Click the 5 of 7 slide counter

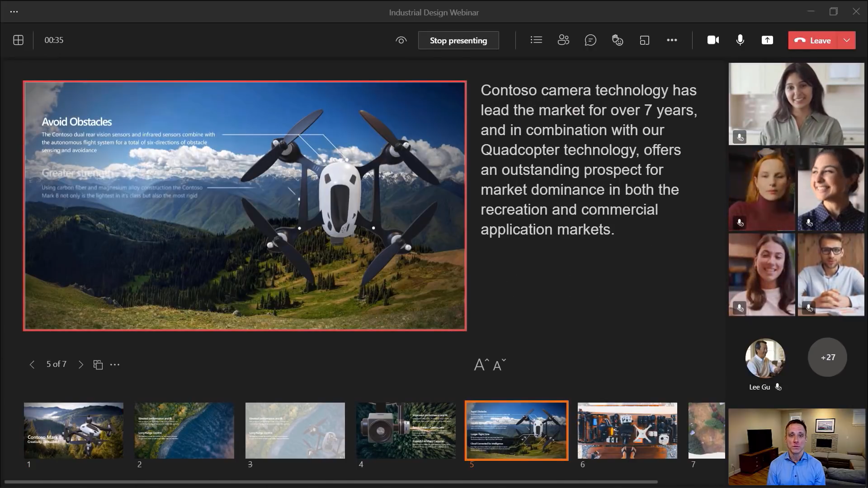click(x=57, y=364)
